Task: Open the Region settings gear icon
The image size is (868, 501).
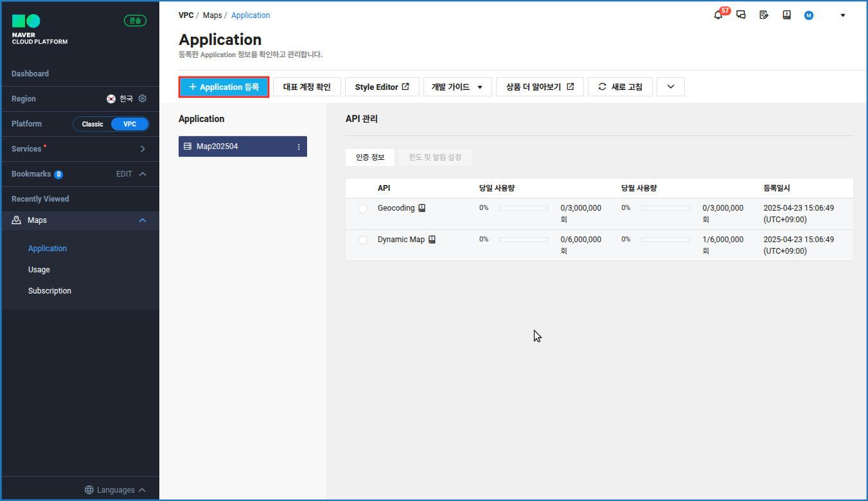Action: tap(143, 99)
